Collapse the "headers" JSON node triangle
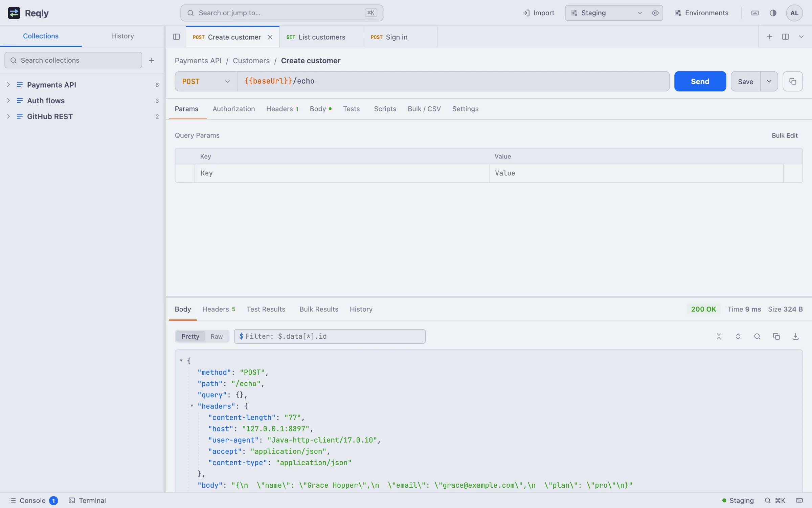The image size is (812, 508). tap(192, 406)
